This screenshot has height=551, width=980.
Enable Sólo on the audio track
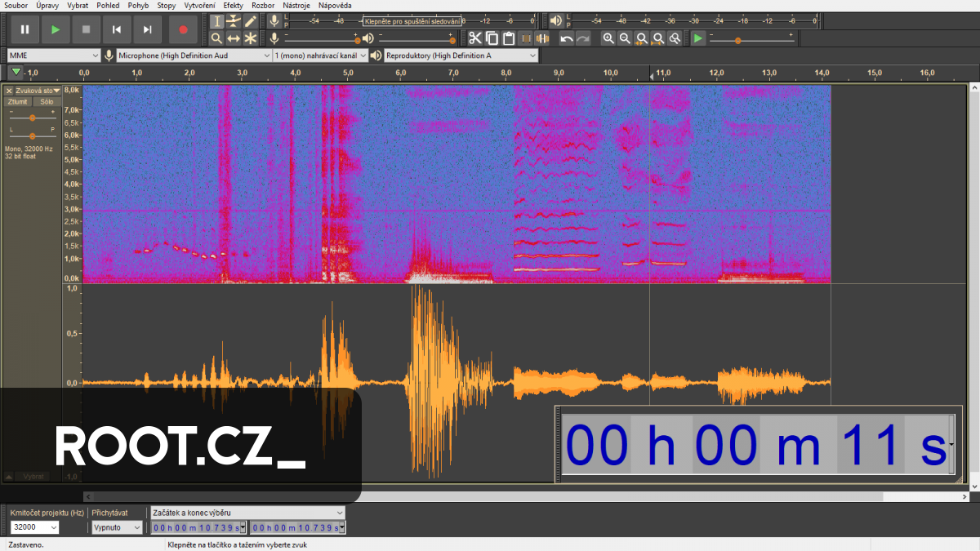47,101
